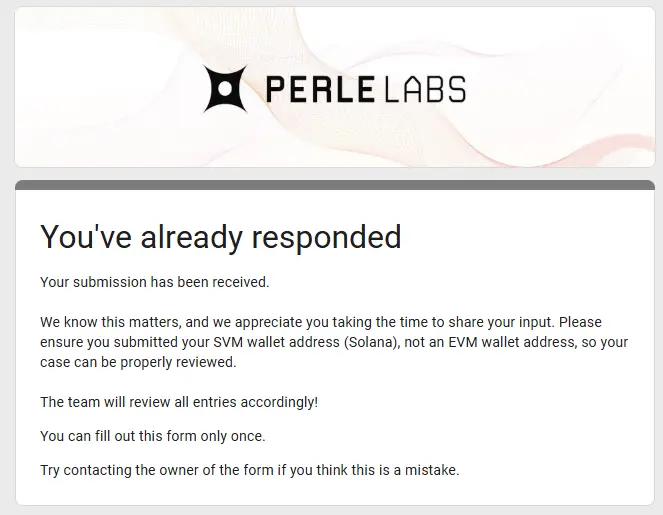This screenshot has width=663, height=515.
Task: Click the thin LABS word in logo
Action: [426, 89]
